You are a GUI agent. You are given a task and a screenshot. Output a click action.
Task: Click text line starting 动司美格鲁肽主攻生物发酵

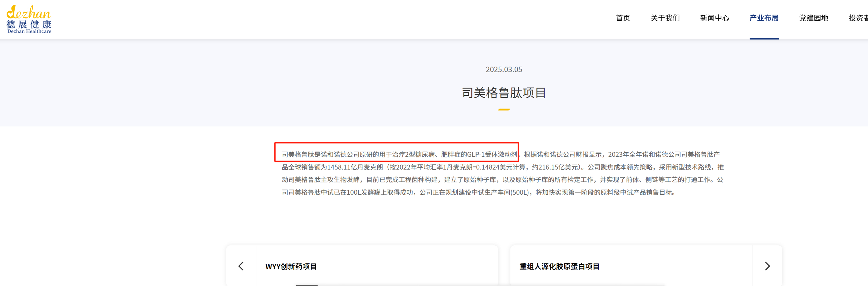(502, 179)
